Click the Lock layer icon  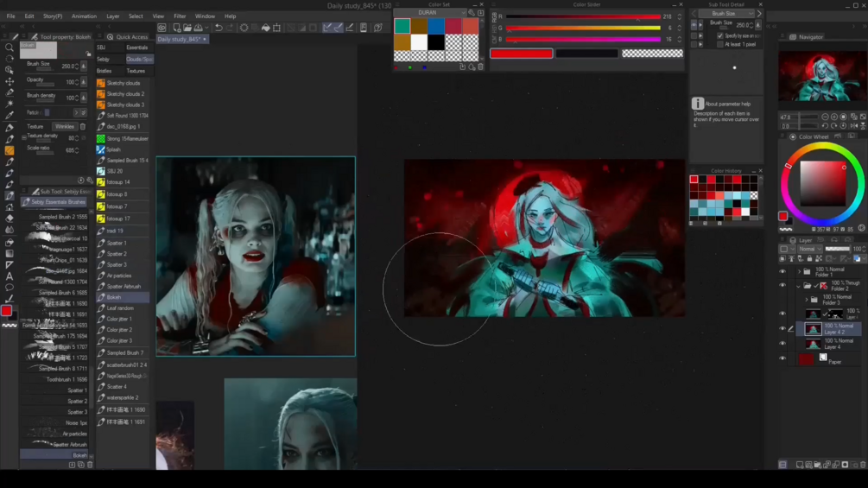[809, 258]
